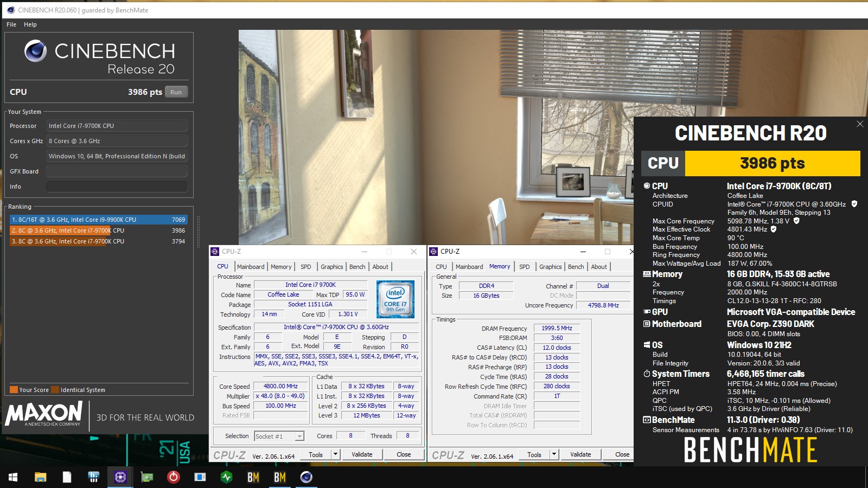Click the Cinebench title bar app icon
This screenshot has width=868, height=488.
pos(11,10)
